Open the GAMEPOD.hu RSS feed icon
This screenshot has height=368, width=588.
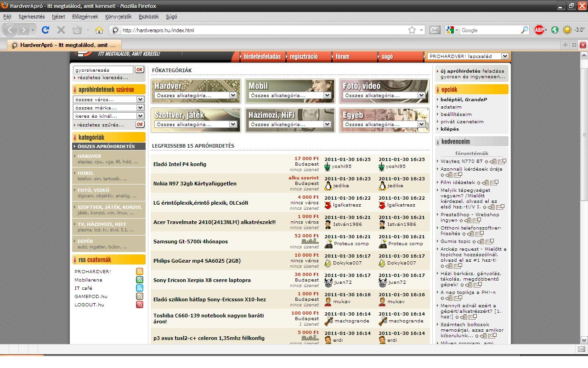140,296
